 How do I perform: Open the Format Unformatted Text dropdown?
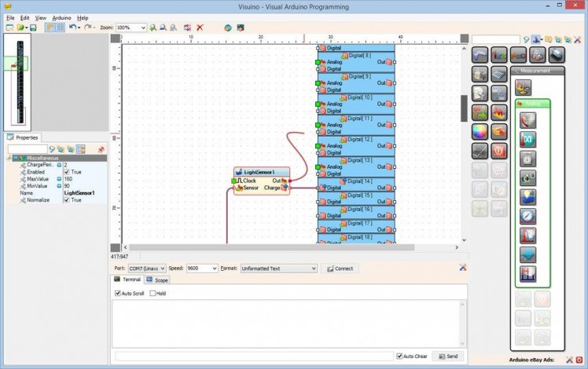coord(278,269)
